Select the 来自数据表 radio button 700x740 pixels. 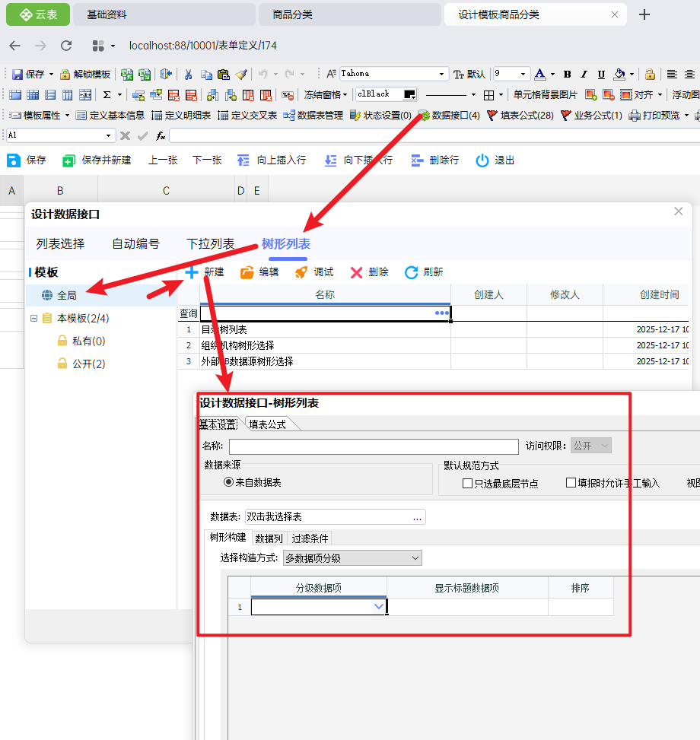[x=228, y=482]
